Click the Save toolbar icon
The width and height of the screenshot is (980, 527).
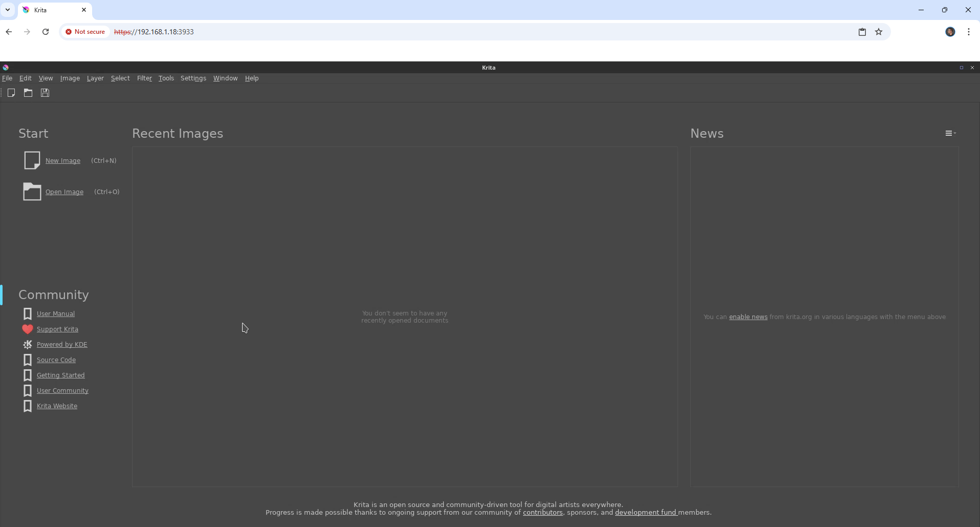pos(45,93)
